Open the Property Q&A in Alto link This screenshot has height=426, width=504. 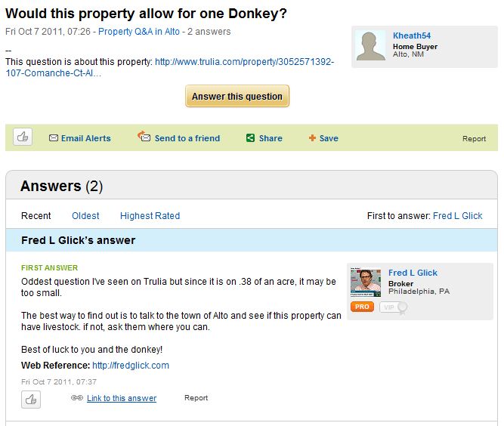coord(141,32)
